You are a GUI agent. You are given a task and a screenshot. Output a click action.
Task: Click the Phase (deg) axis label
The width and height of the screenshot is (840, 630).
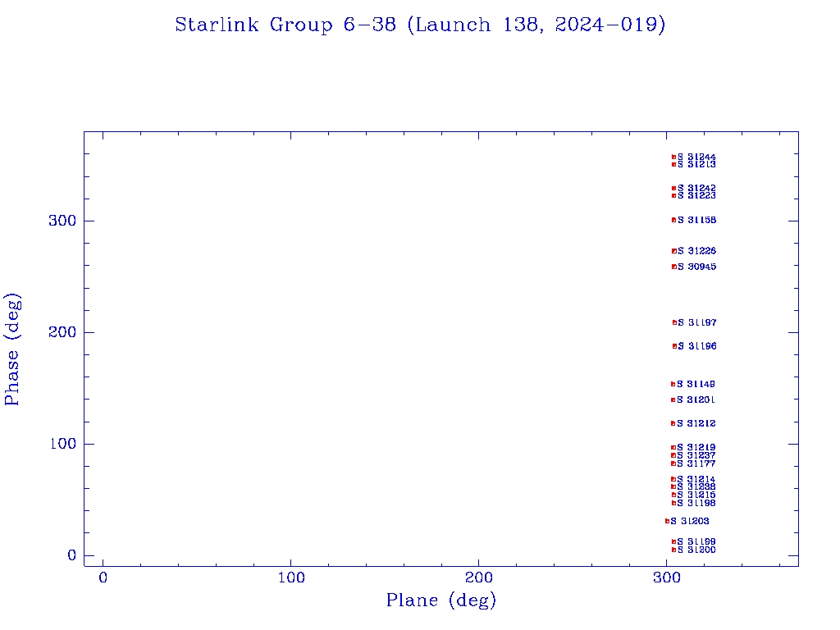[x=12, y=349]
